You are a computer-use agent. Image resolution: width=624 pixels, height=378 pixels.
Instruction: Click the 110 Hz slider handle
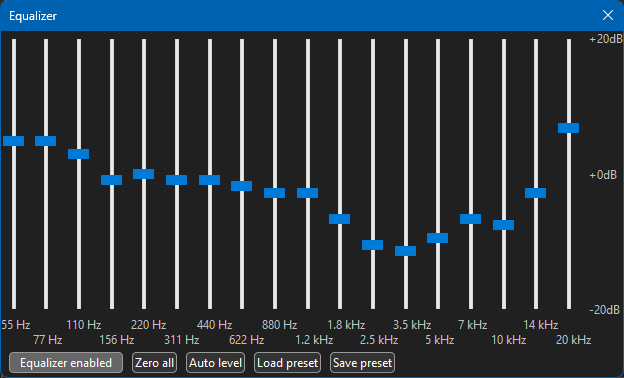78,154
